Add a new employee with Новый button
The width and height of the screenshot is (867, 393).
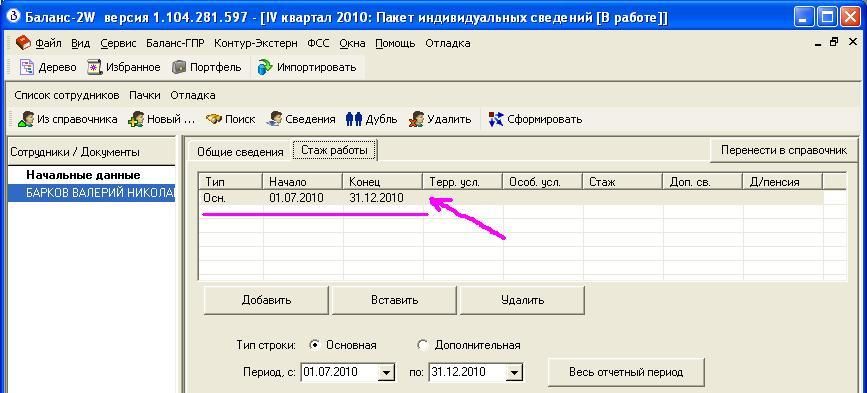click(161, 119)
